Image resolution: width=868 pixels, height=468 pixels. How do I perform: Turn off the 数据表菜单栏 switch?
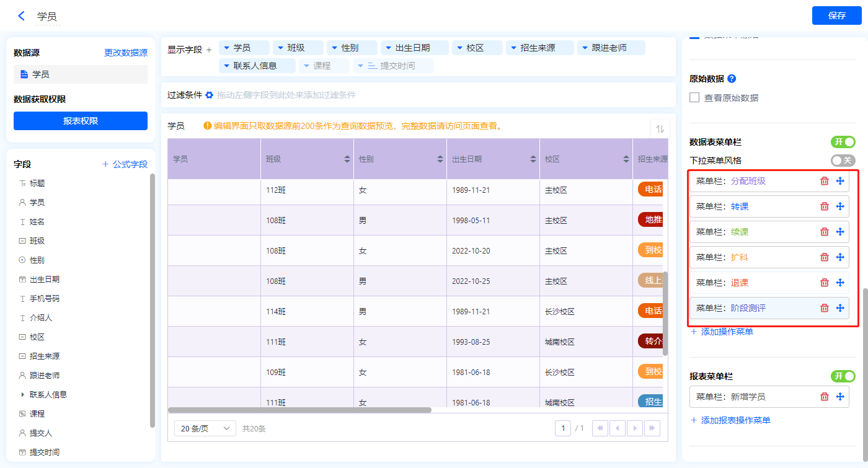[843, 142]
